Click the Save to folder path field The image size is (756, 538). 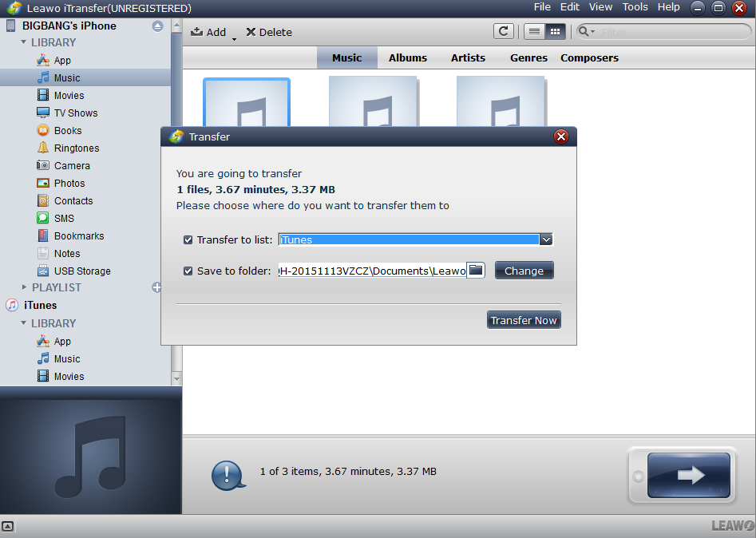click(x=372, y=271)
